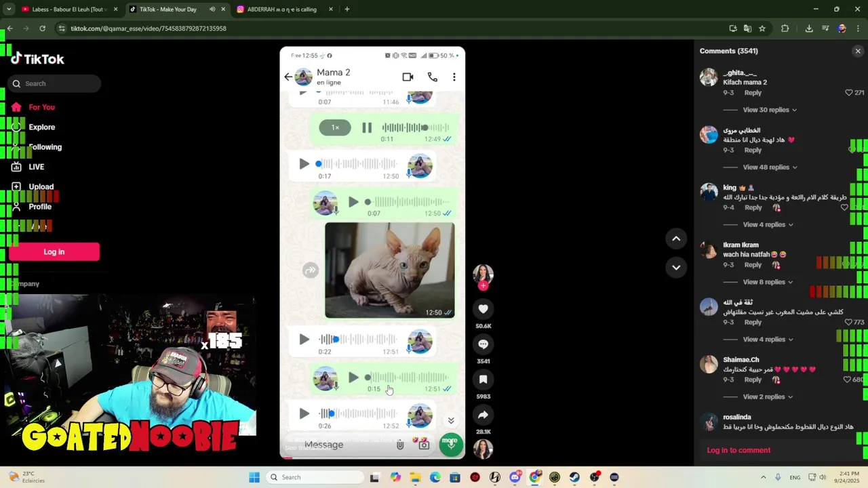Reply to _.ghita._ comment
The image size is (868, 488).
[x=753, y=93]
